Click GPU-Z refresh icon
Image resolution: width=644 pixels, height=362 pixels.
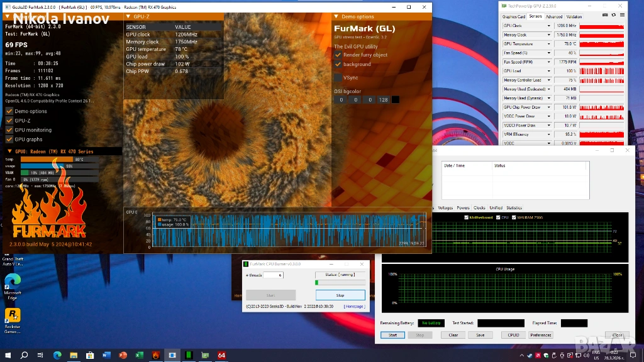(x=612, y=16)
